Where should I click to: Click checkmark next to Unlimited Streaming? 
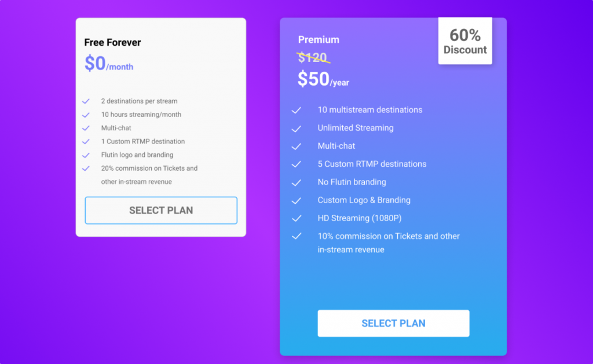coord(296,128)
